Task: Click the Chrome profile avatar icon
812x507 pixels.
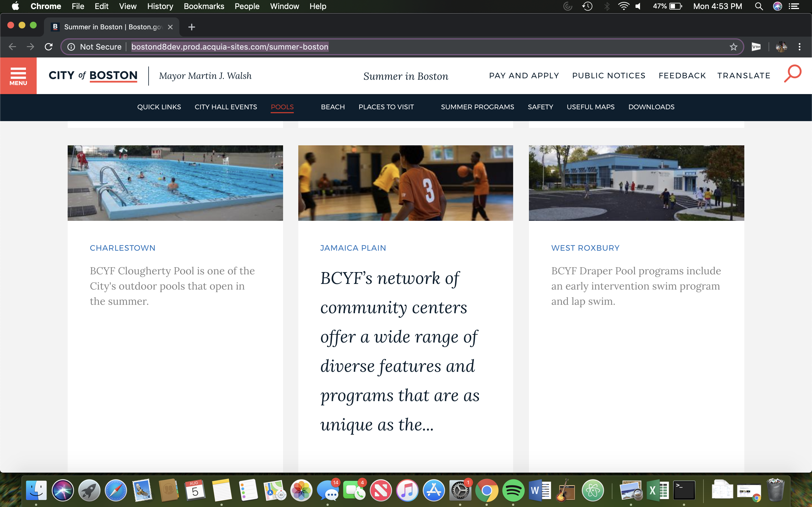Action: (781, 47)
